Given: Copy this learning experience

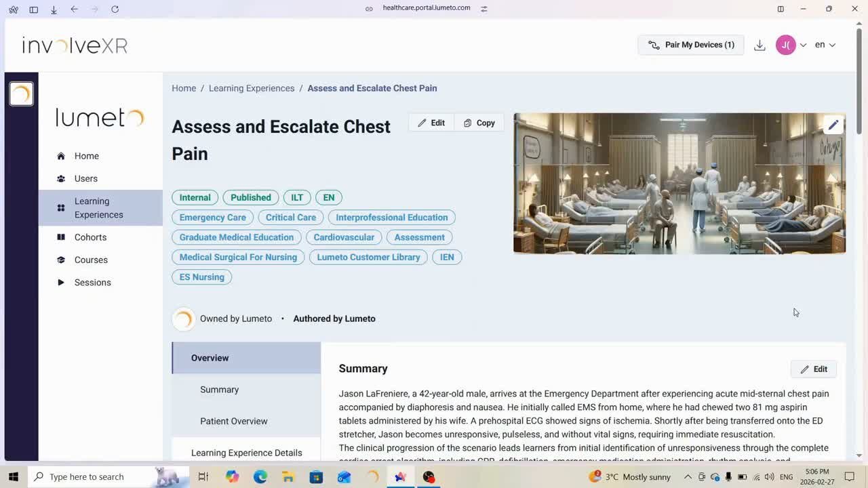Looking at the screenshot, I should tap(479, 123).
